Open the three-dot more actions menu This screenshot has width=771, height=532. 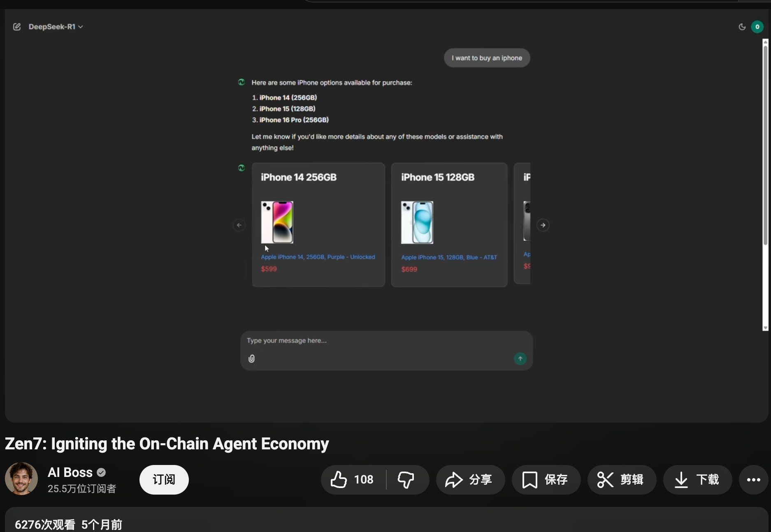click(754, 479)
